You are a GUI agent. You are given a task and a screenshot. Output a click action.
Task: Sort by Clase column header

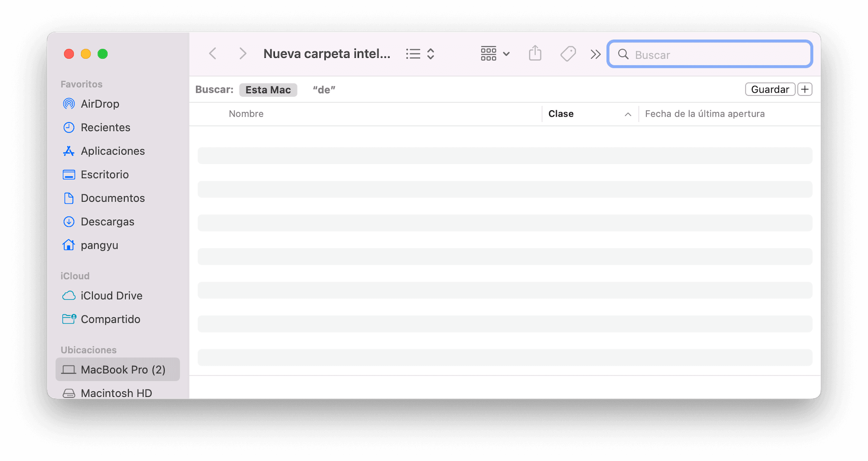(561, 114)
